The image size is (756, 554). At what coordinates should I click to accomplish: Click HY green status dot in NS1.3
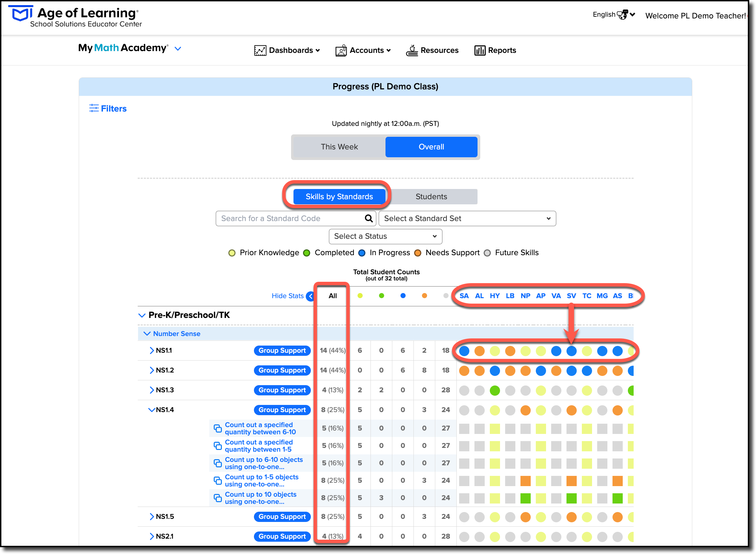pyautogui.click(x=495, y=390)
